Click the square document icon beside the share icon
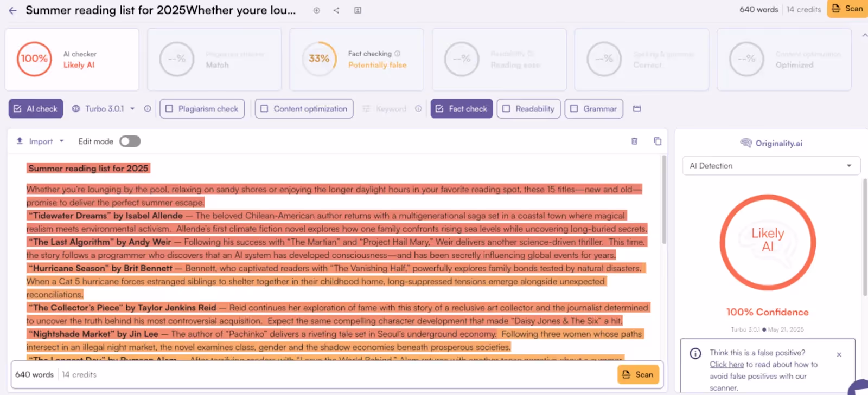The width and height of the screenshot is (868, 395). pyautogui.click(x=358, y=10)
